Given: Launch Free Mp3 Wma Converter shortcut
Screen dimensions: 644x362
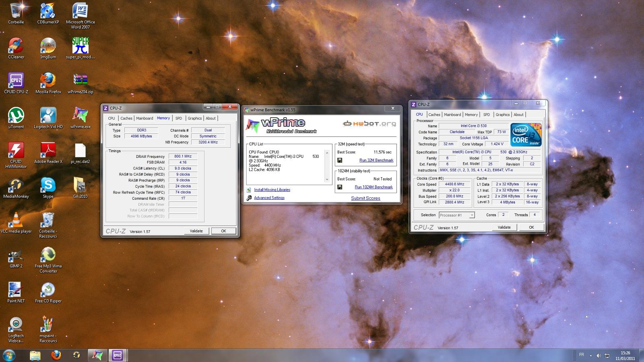Looking at the screenshot, I should pyautogui.click(x=48, y=260).
